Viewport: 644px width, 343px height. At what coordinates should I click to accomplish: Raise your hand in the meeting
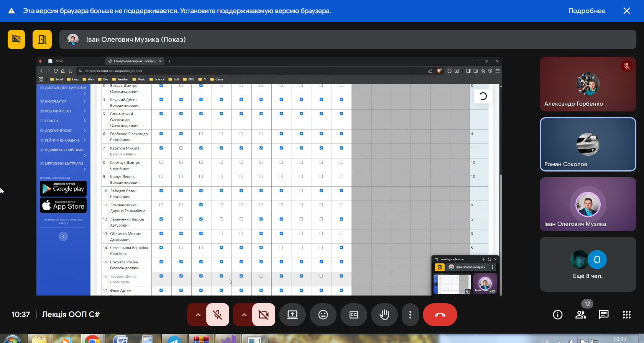[x=384, y=315]
